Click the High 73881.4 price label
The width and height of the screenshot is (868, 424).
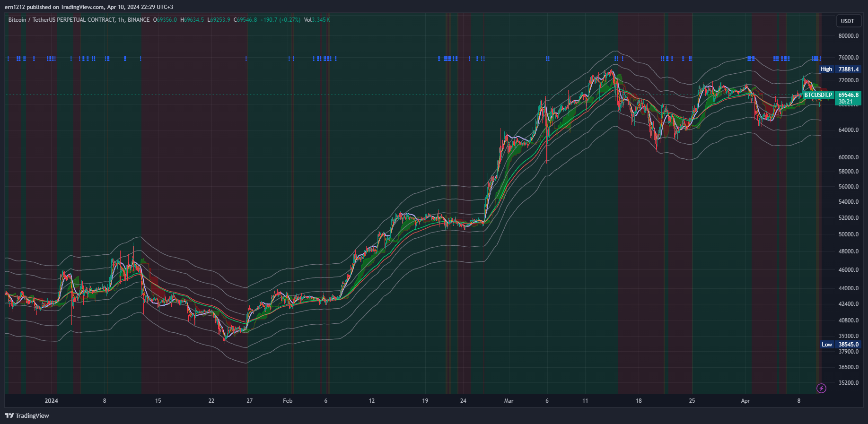[840, 69]
